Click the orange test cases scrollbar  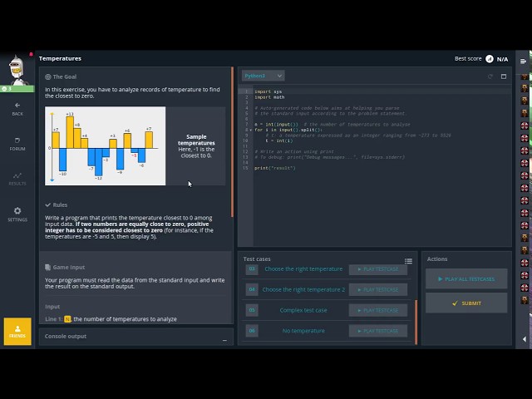[x=416, y=322]
